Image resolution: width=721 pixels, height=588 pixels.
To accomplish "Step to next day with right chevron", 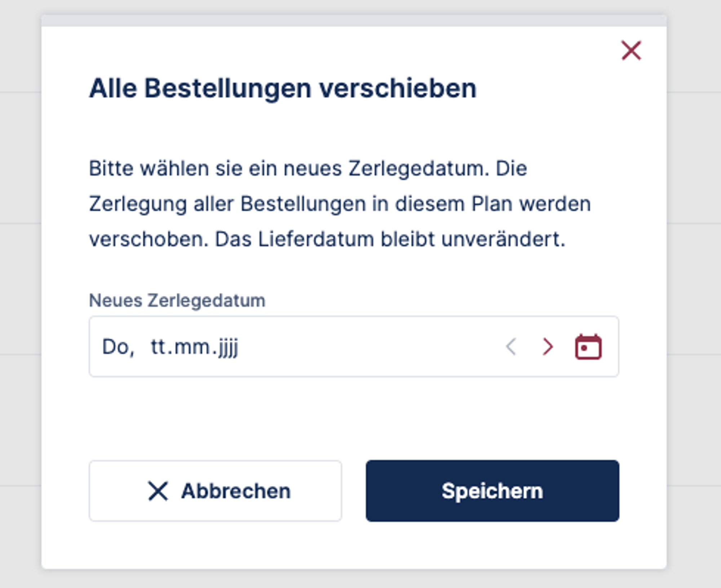I will point(548,347).
